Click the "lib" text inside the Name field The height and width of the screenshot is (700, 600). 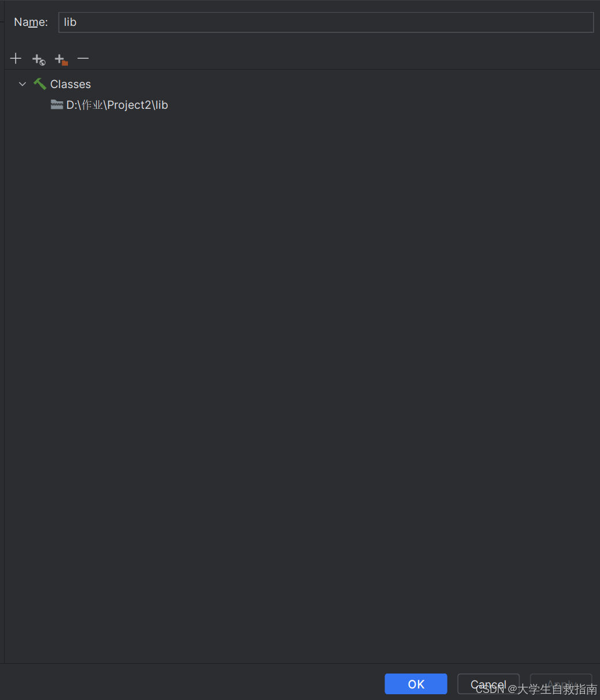(70, 22)
